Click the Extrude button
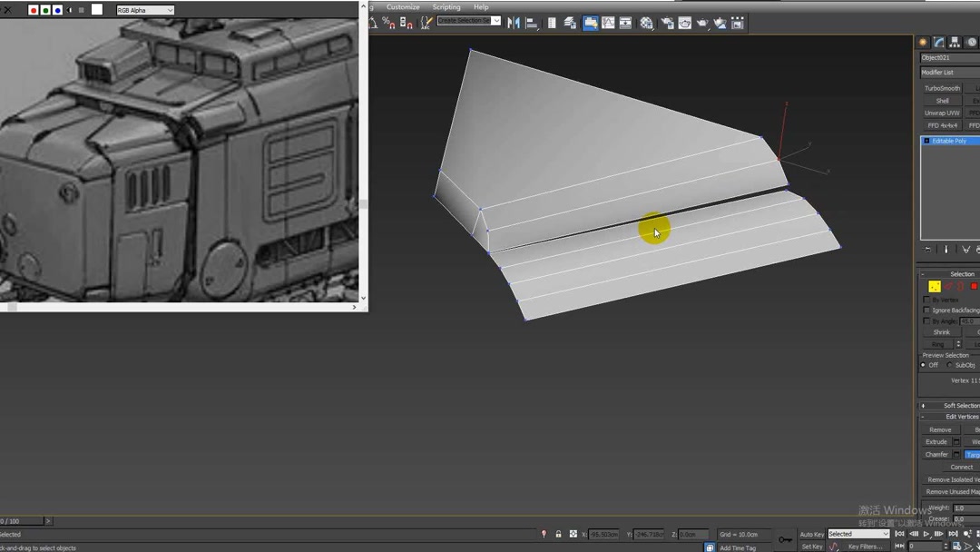The image size is (980, 552). [x=936, y=442]
